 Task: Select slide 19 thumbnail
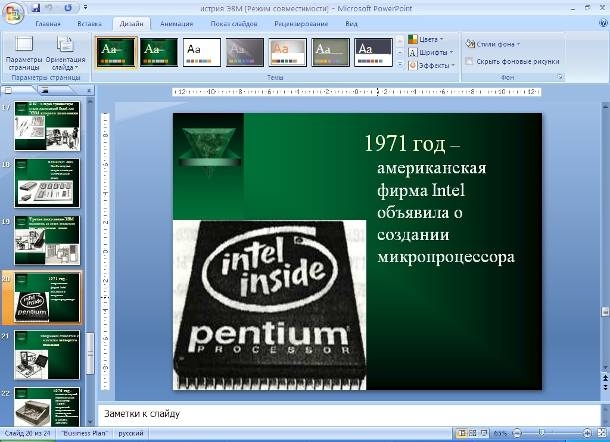pyautogui.click(x=47, y=240)
